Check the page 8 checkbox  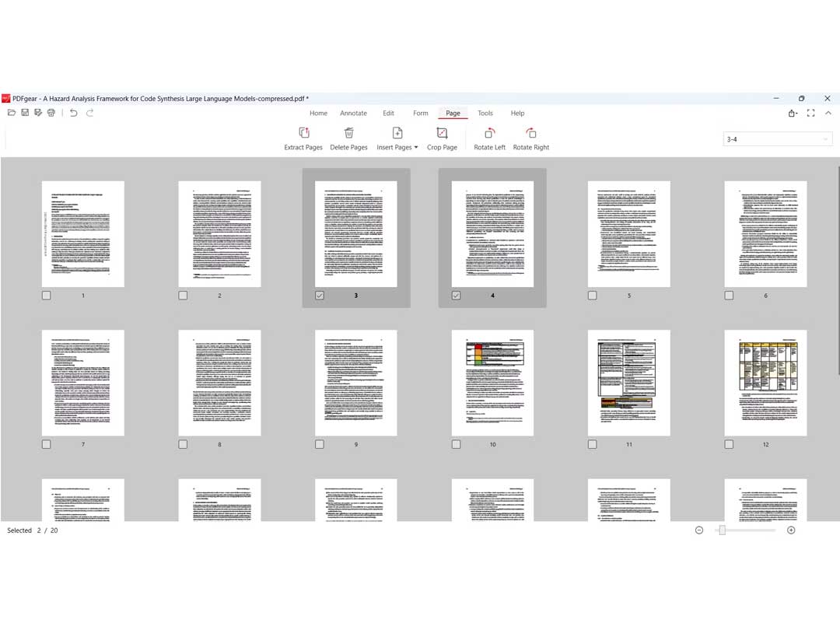(x=184, y=444)
